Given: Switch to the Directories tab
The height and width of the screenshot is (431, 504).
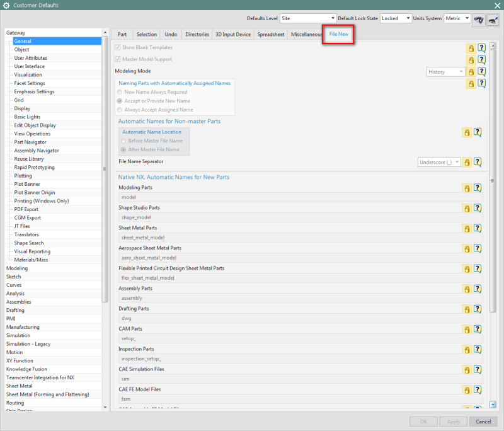Looking at the screenshot, I should coord(197,35).
